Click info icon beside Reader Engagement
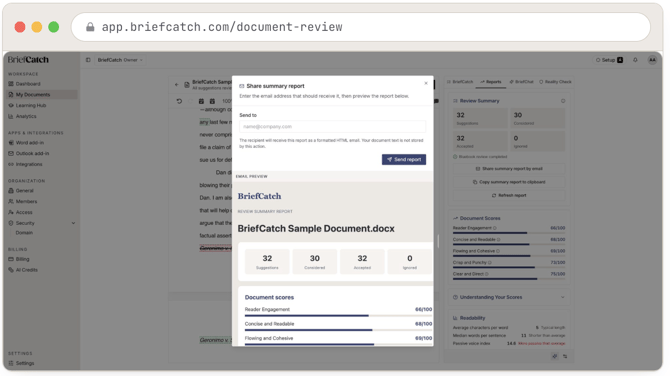Viewport: 670px width, 376px height. 495,228
